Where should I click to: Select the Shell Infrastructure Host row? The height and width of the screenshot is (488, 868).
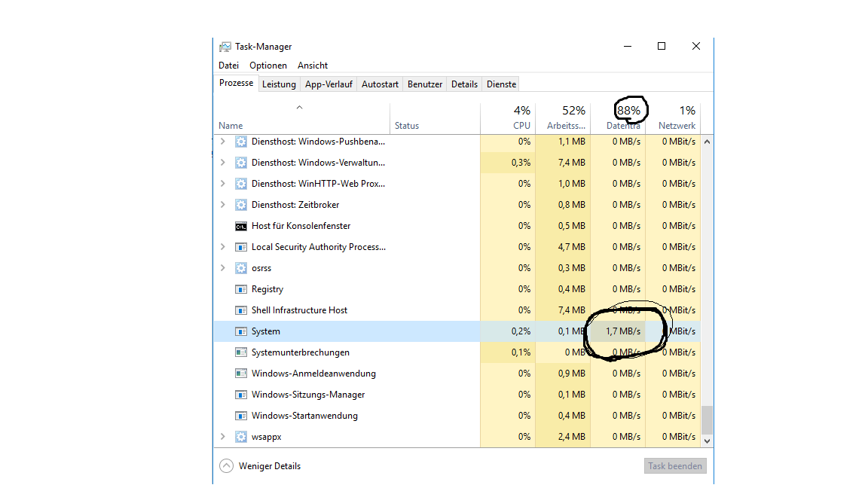[457, 310]
